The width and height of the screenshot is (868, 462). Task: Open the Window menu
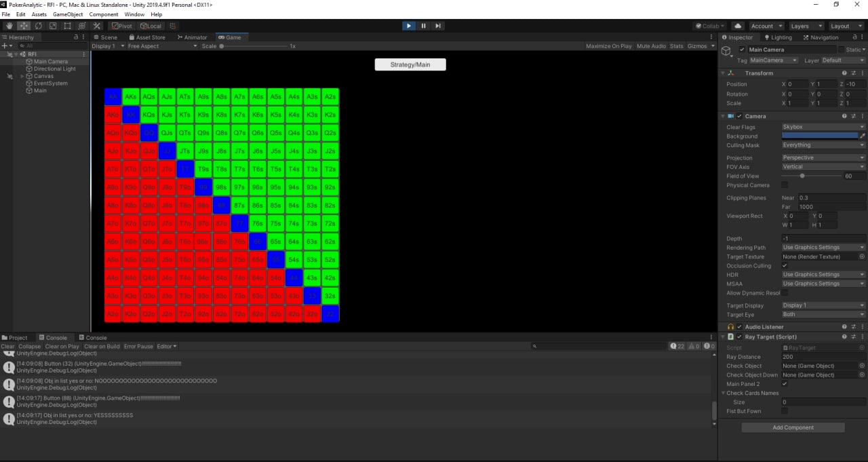tap(134, 14)
